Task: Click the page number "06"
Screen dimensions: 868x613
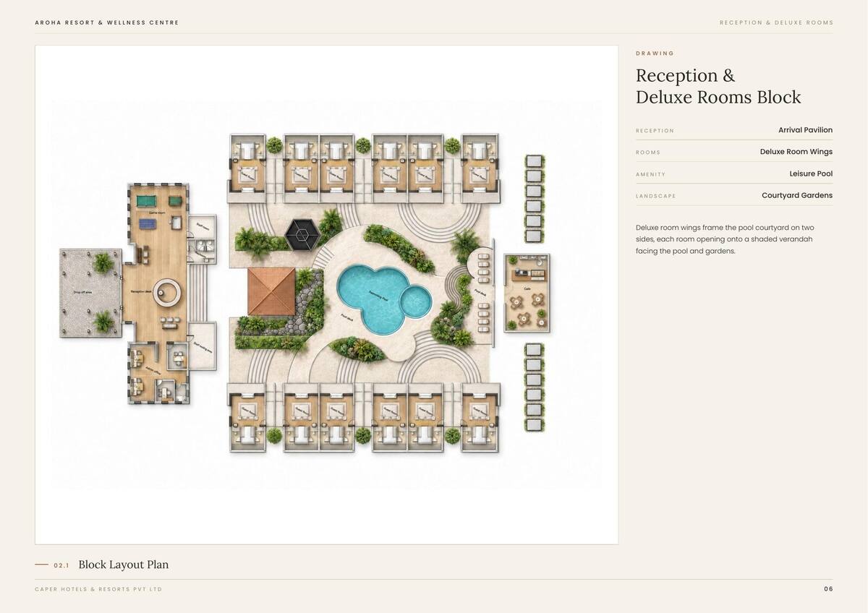Action: pos(828,589)
